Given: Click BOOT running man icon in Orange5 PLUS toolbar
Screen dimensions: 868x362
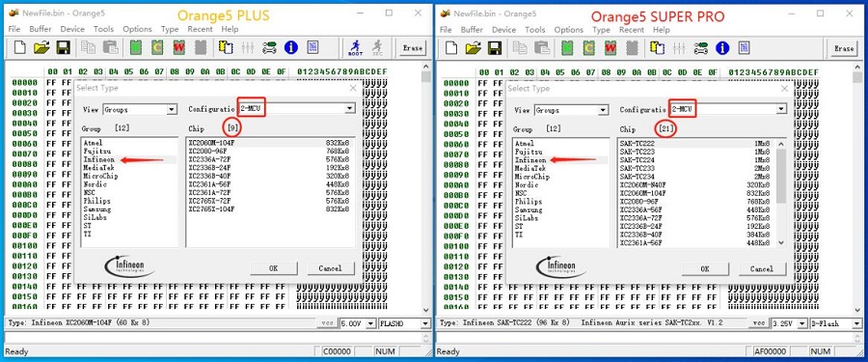Looking at the screenshot, I should point(355,47).
